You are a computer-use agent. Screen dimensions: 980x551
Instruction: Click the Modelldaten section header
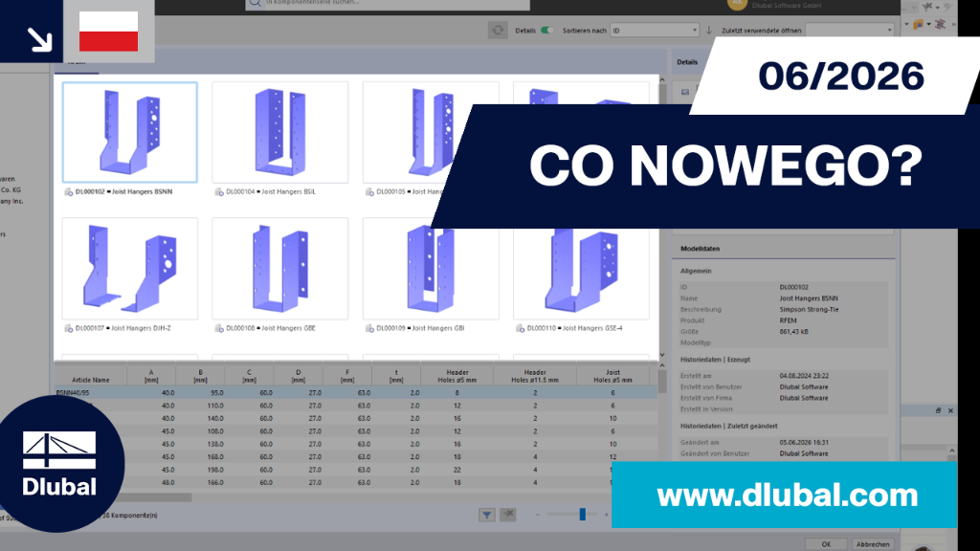700,249
